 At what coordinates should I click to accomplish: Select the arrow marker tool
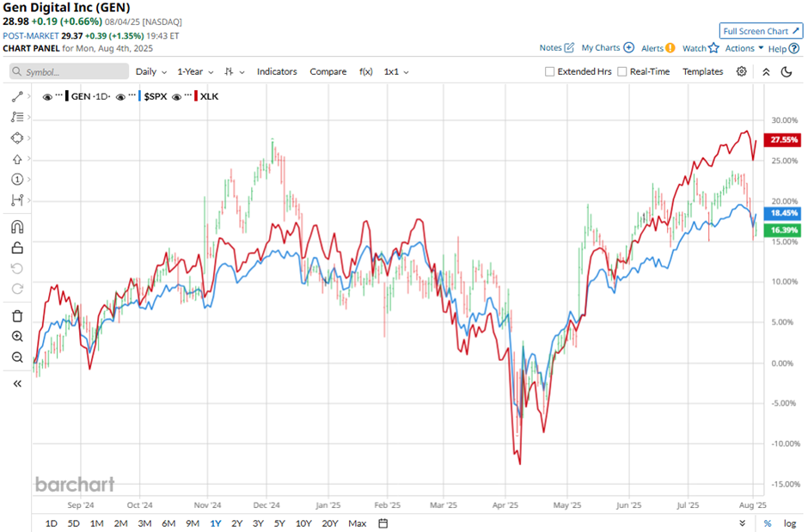pyautogui.click(x=17, y=159)
